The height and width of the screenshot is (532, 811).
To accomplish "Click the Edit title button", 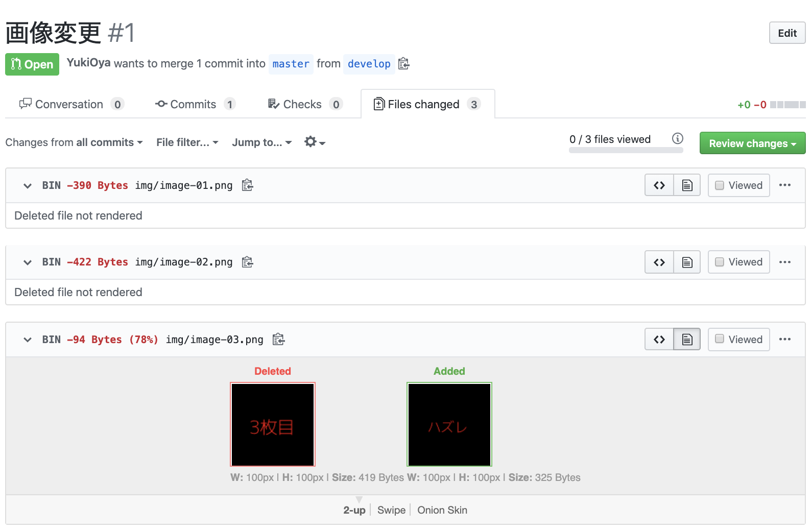I will pyautogui.click(x=787, y=33).
